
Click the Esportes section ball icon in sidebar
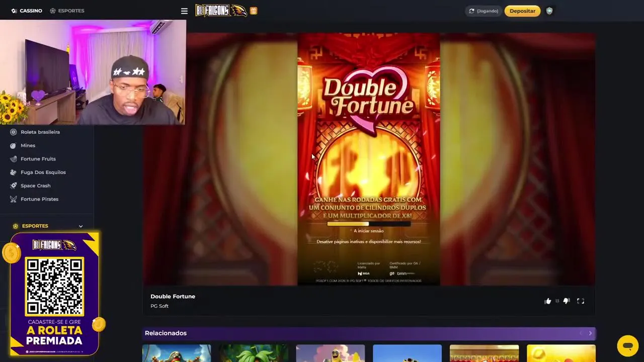[16, 226]
